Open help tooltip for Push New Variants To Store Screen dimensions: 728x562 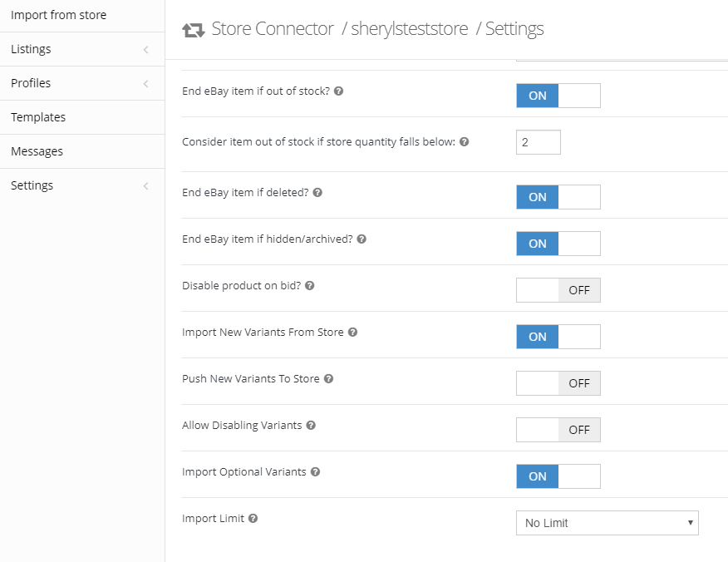328,378
